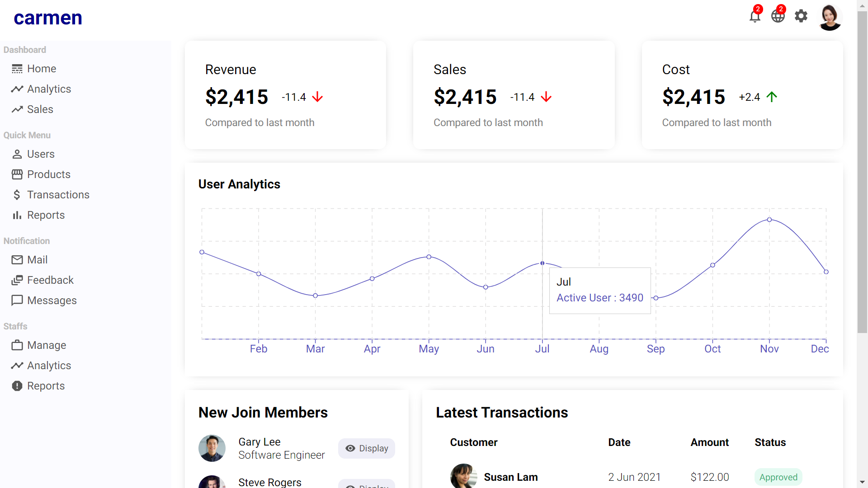Click the Transactions dollar icon
This screenshot has height=488, width=868.
17,195
